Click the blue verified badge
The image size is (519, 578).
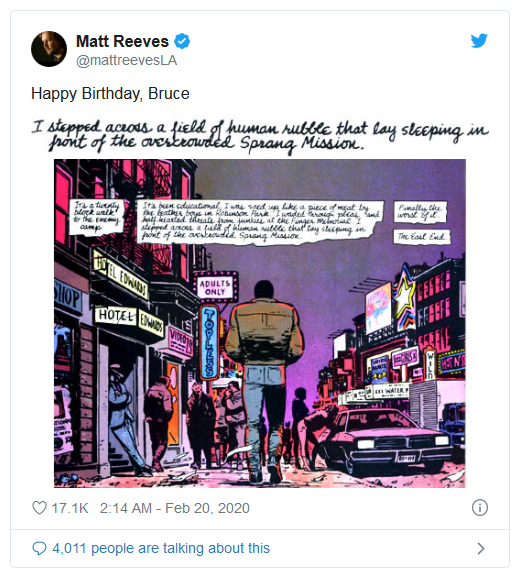[x=182, y=41]
